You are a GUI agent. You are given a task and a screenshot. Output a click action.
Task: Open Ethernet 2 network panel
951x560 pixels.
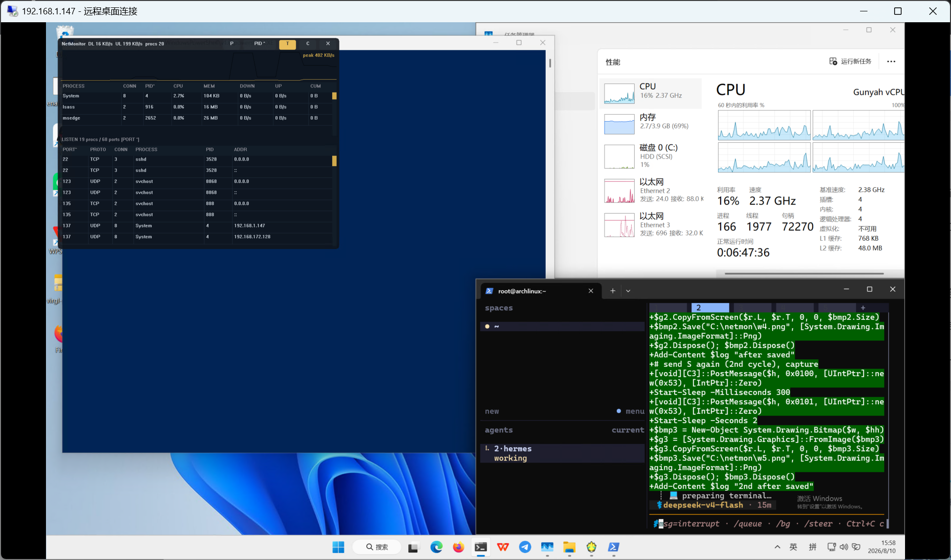[651, 190]
